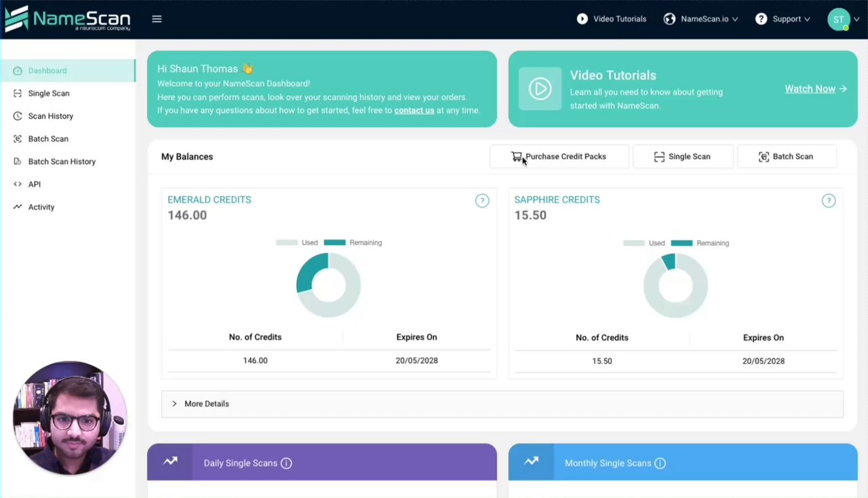Click the Batch Scan button in My Balances
Image resolution: width=868 pixels, height=498 pixels.
point(787,157)
